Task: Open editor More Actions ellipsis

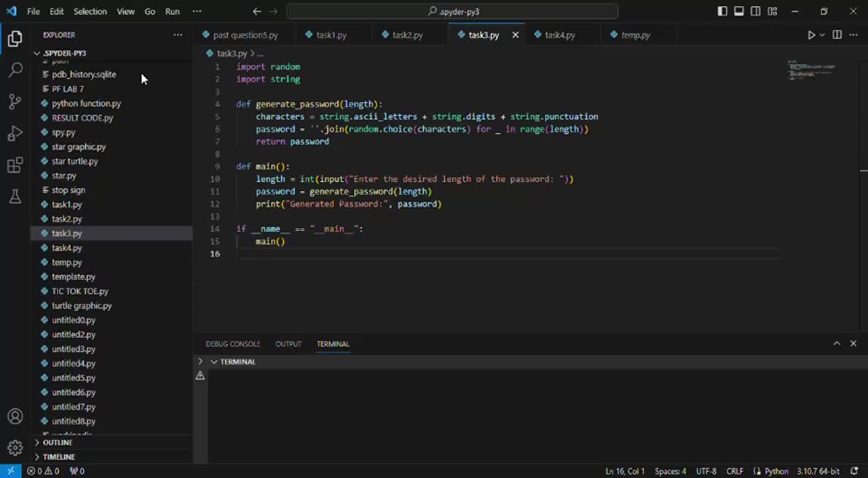Action: 853,35
